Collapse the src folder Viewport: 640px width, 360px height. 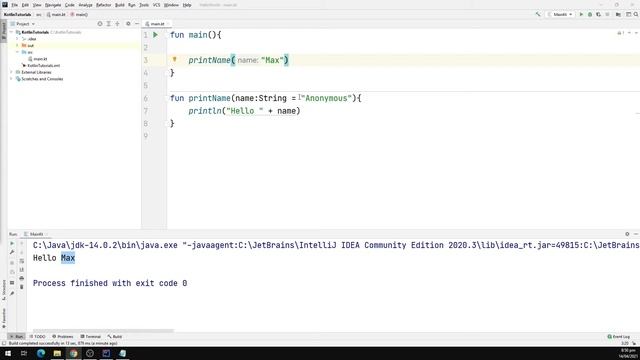click(x=17, y=52)
